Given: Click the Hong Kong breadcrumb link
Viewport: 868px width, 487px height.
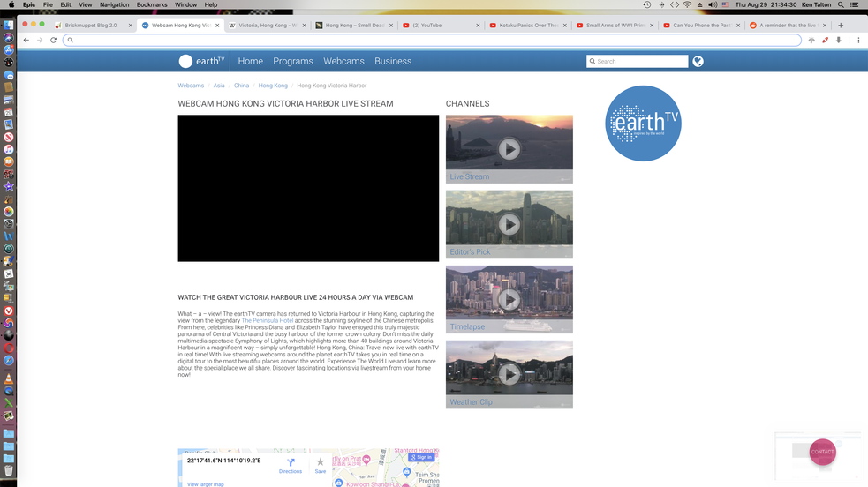Looking at the screenshot, I should click(x=273, y=86).
